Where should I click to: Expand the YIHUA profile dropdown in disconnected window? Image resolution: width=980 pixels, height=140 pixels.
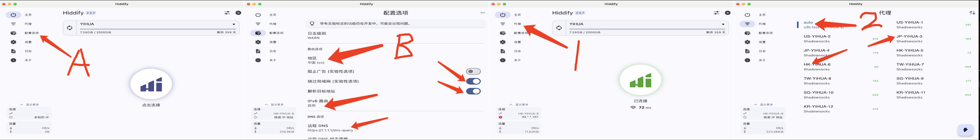pyautogui.click(x=234, y=24)
